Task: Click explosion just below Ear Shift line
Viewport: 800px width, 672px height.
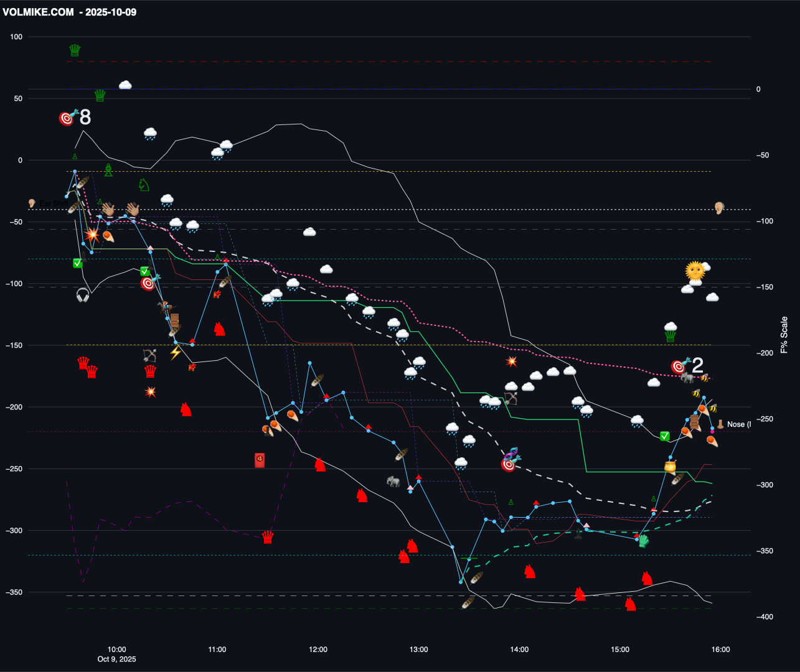Action: point(92,235)
